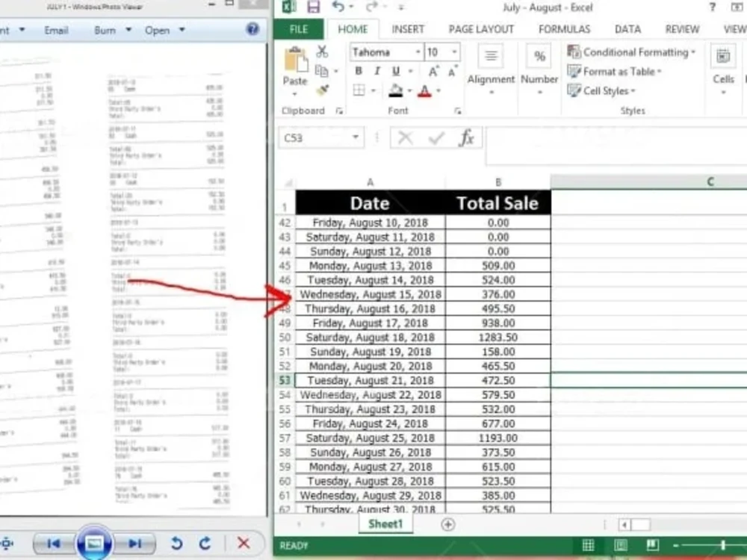Open the Fill Color dropdown arrow

pyautogui.click(x=409, y=90)
